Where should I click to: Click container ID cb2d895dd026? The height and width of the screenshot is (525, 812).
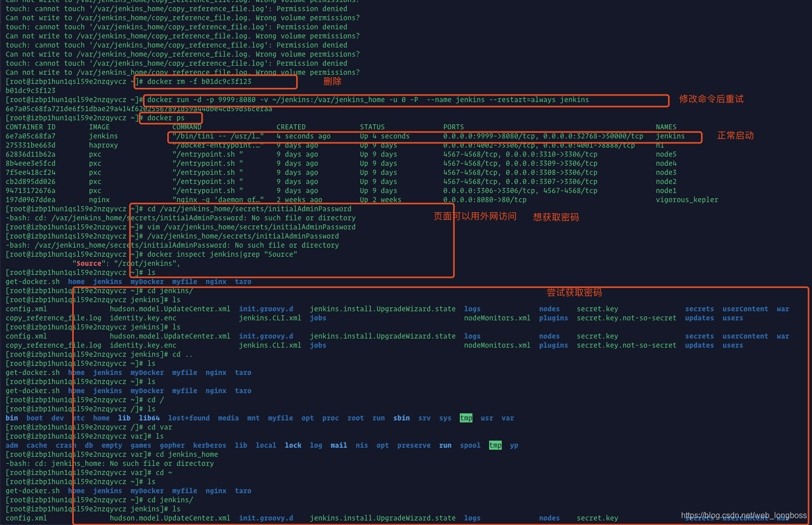tap(30, 181)
